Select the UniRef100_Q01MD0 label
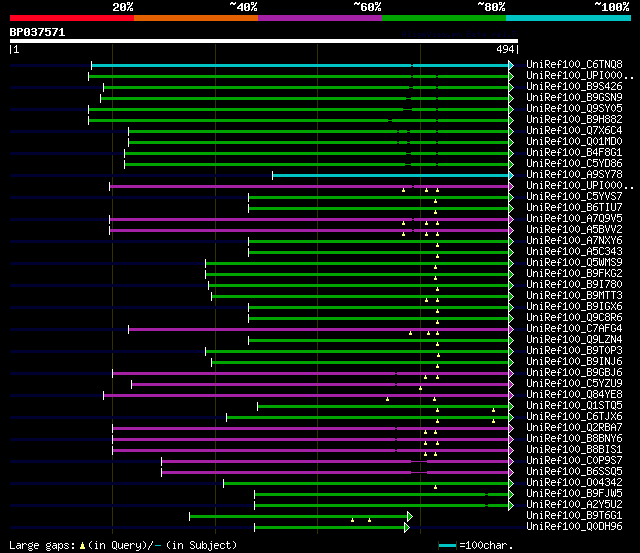This screenshot has height=553, width=640. pyautogui.click(x=574, y=142)
